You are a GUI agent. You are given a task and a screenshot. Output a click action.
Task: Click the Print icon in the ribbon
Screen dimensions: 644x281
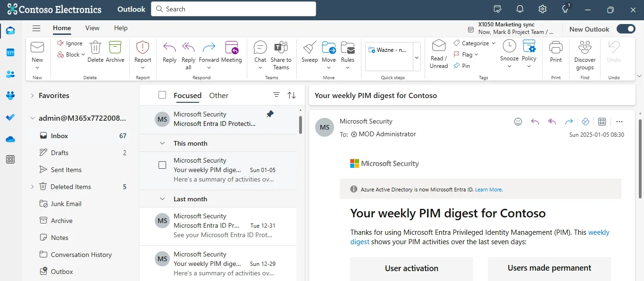point(556,49)
